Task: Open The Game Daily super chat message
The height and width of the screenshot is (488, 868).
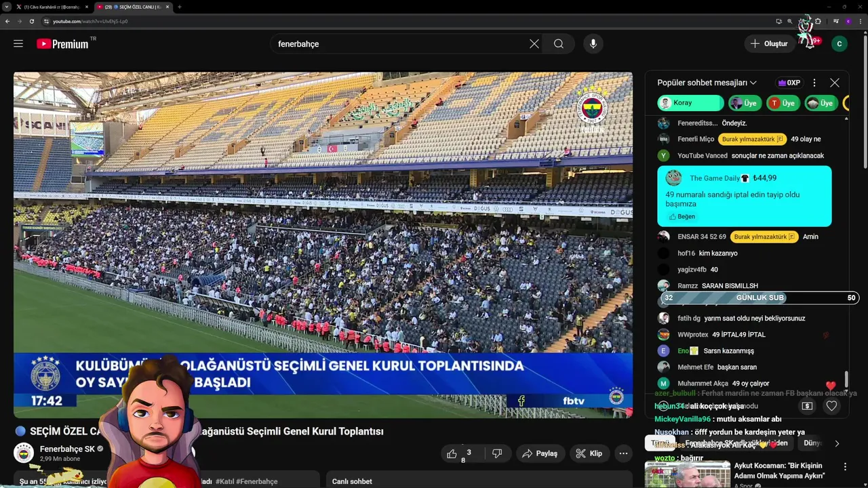Action: [744, 196]
